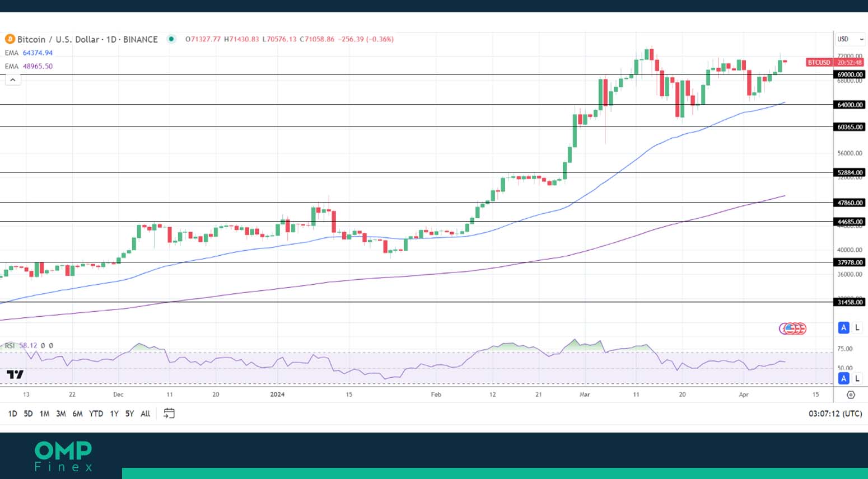This screenshot has height=479, width=868.
Task: Open the USD currency dropdown
Action: pos(850,39)
